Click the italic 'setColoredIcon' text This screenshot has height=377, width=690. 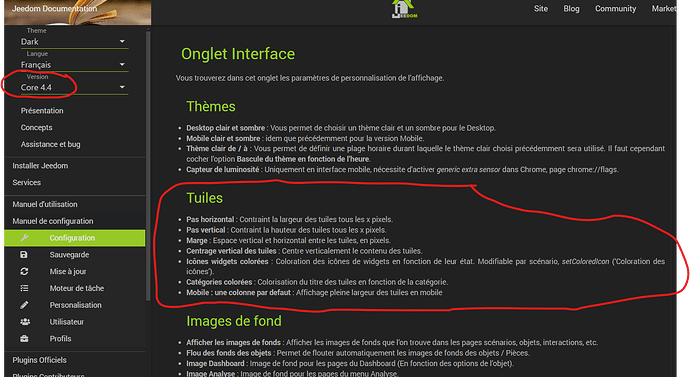[x=585, y=261]
